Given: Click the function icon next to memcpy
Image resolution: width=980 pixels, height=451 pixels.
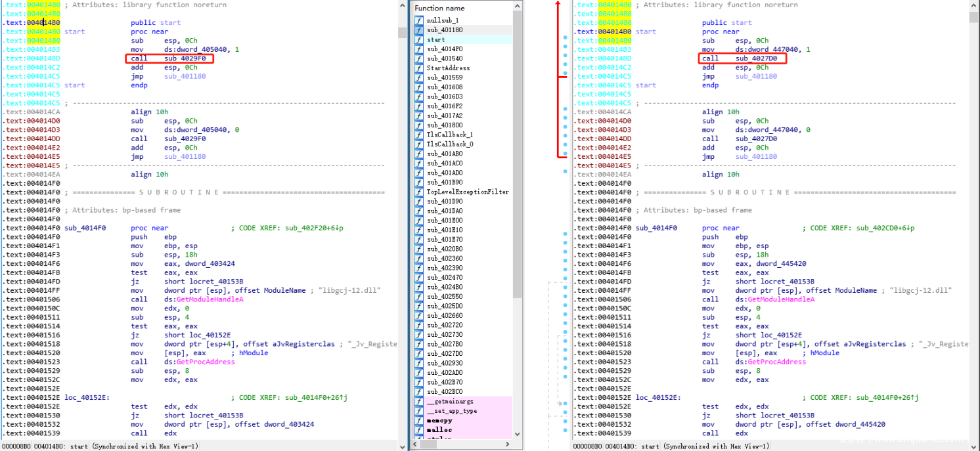Looking at the screenshot, I should click(x=418, y=420).
